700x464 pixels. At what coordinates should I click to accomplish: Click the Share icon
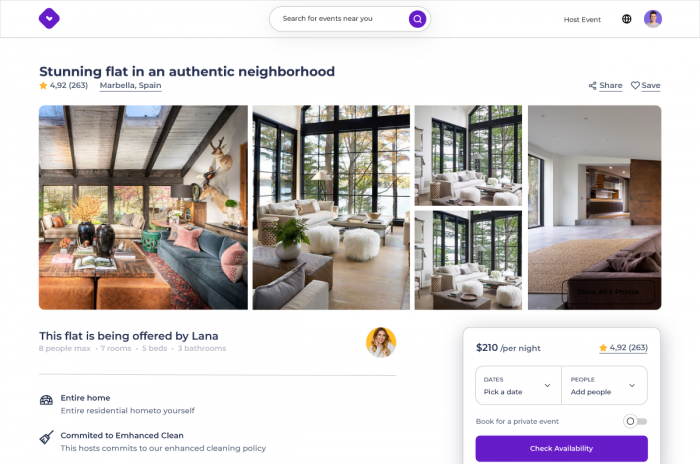[592, 85]
